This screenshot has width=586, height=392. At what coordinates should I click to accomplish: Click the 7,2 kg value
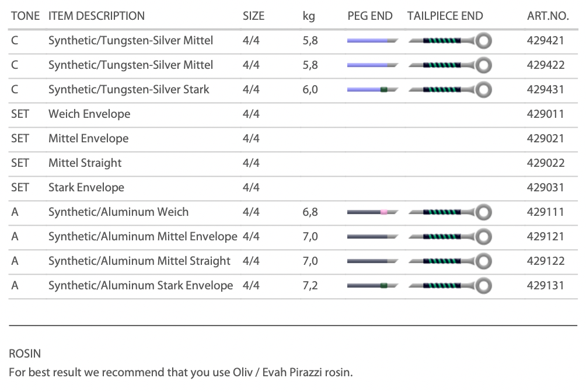click(x=310, y=285)
